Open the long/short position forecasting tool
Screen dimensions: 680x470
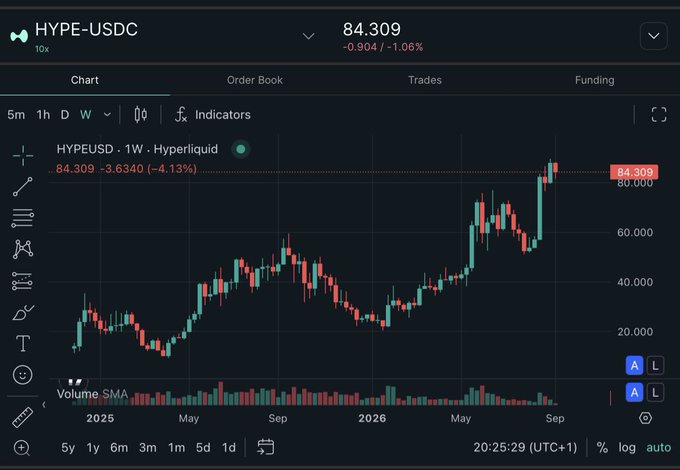click(23, 281)
